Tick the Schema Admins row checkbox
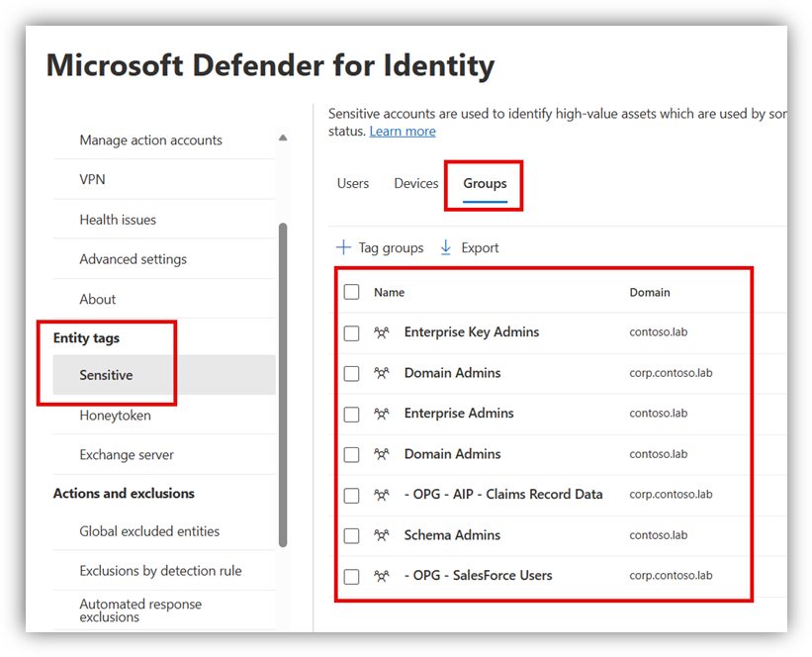Viewport: 812px width, 657px height. (352, 535)
